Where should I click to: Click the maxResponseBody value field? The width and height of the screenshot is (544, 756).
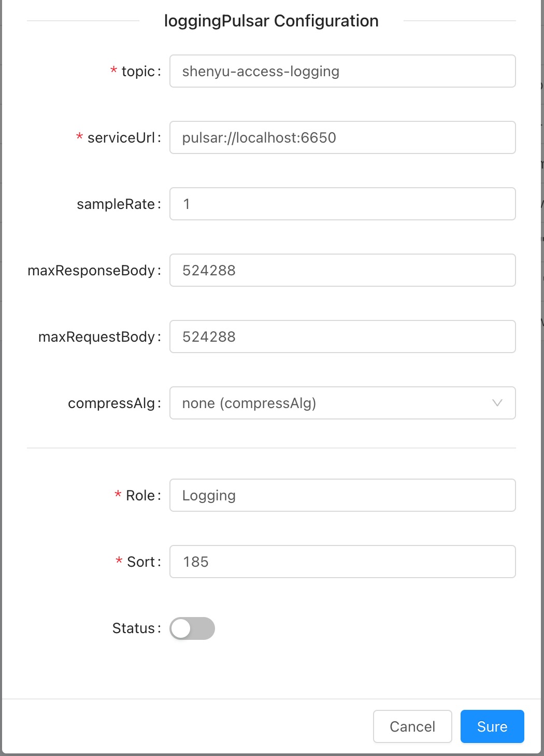(x=342, y=270)
